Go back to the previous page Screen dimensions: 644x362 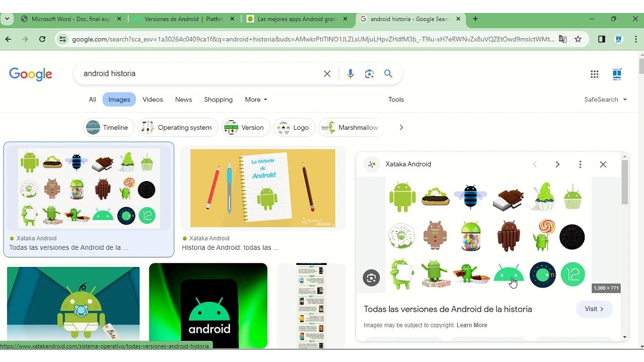point(8,39)
